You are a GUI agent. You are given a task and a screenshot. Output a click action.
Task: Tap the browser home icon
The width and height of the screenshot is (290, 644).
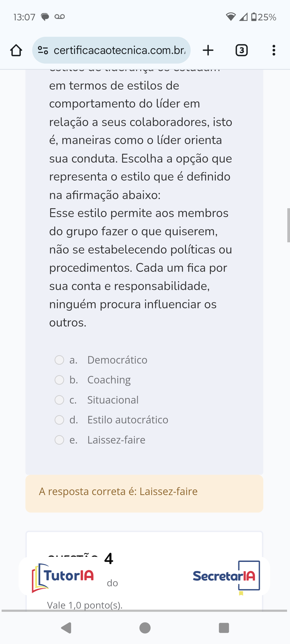point(16,50)
